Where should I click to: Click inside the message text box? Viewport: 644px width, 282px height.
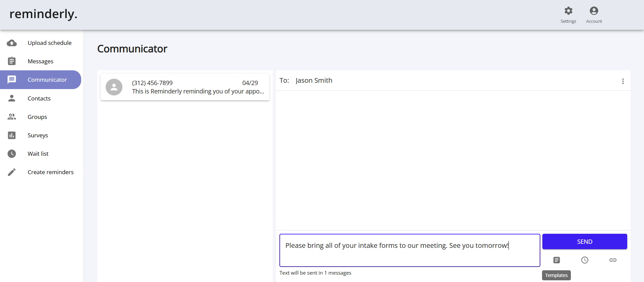pyautogui.click(x=410, y=250)
